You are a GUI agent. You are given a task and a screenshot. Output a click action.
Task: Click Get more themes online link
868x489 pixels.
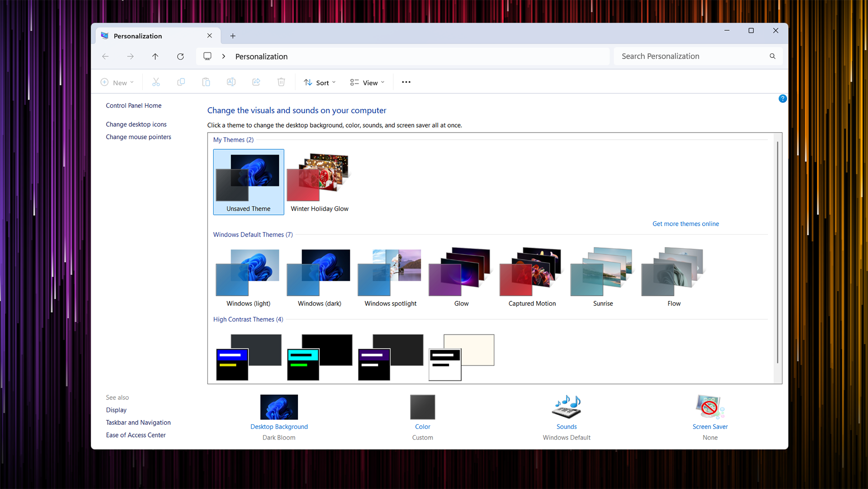(x=685, y=224)
